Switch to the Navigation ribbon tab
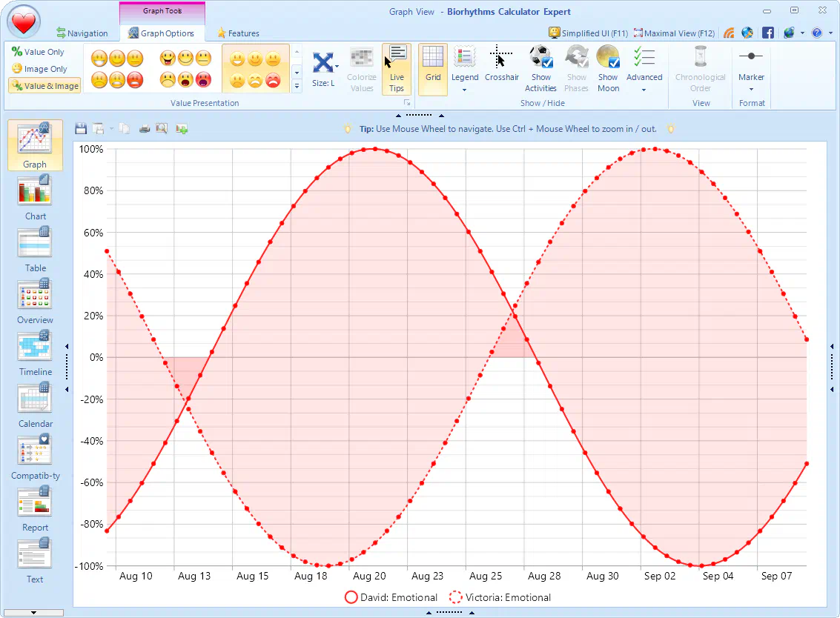This screenshot has height=618, width=840. pyautogui.click(x=82, y=33)
